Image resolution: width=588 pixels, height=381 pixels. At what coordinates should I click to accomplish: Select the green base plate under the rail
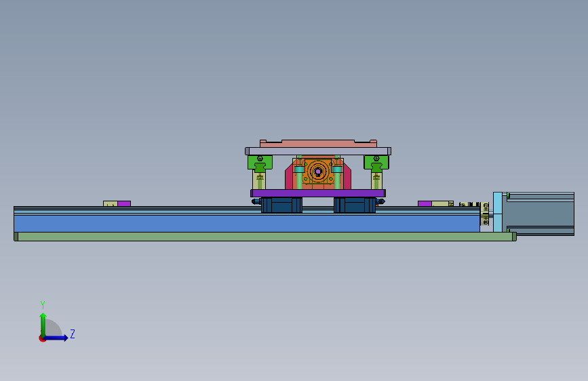click(265, 237)
